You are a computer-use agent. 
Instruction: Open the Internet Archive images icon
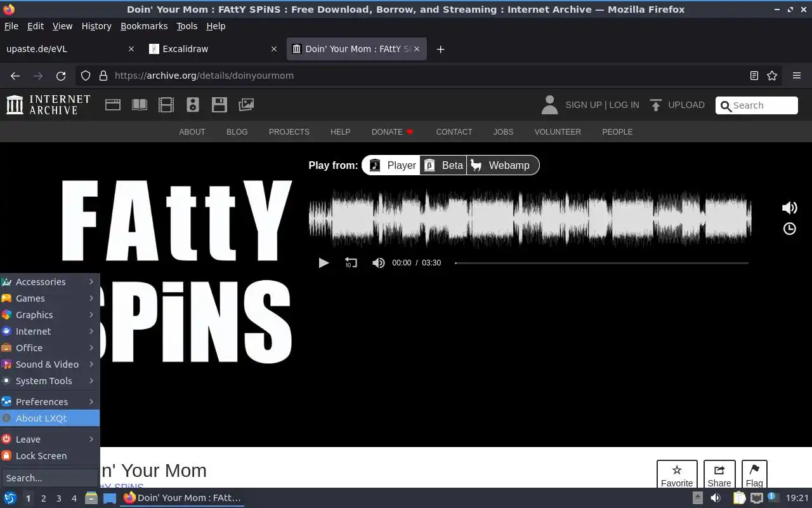click(246, 105)
